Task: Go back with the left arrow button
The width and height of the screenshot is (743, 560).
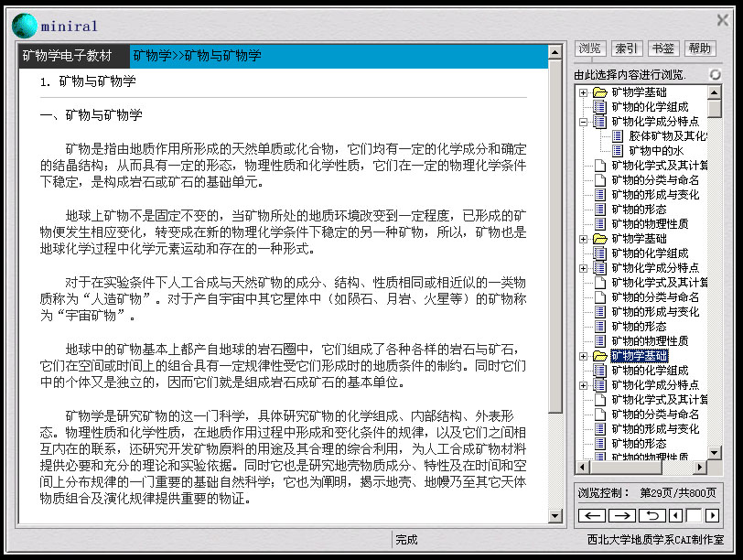Action: (591, 515)
